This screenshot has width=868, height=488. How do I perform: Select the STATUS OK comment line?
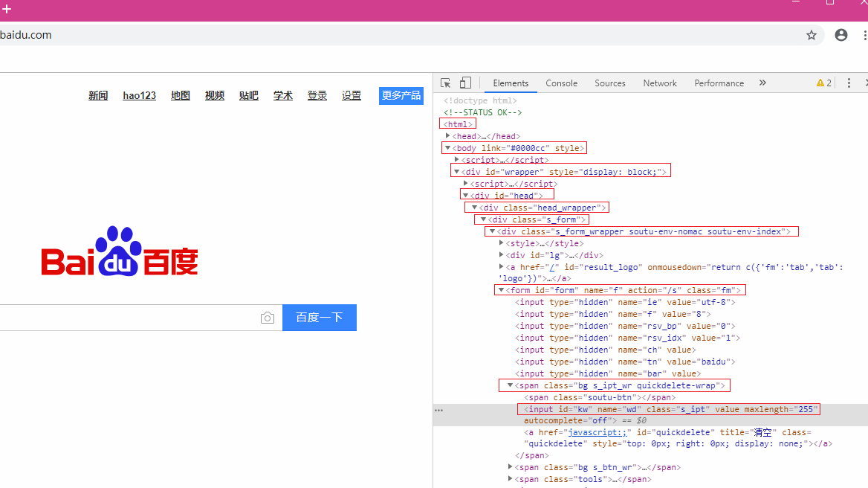(x=483, y=112)
